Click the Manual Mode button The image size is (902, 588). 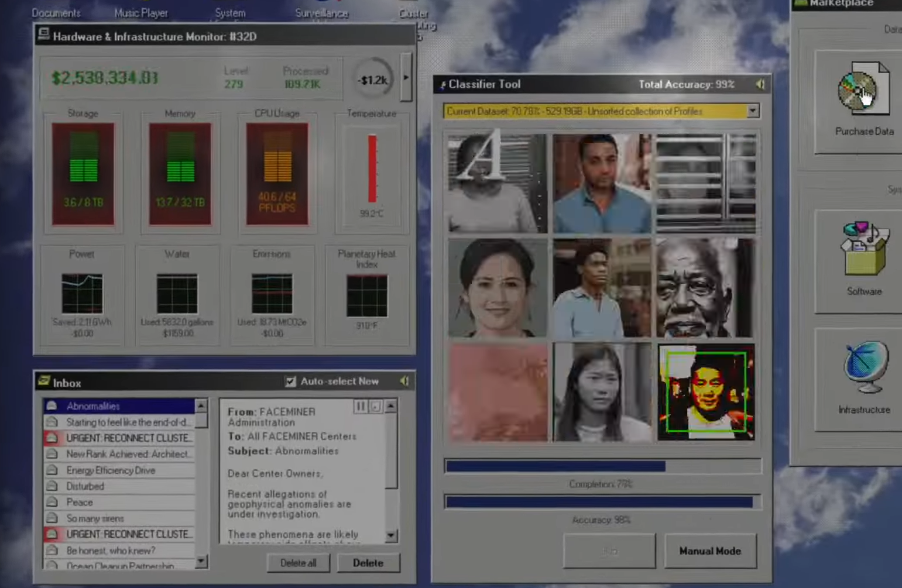[710, 551]
